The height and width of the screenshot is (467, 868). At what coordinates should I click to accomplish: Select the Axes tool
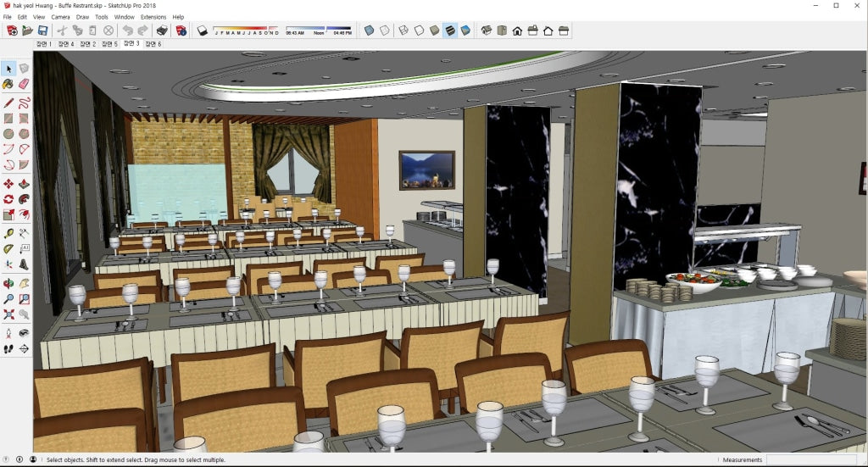pyautogui.click(x=8, y=264)
